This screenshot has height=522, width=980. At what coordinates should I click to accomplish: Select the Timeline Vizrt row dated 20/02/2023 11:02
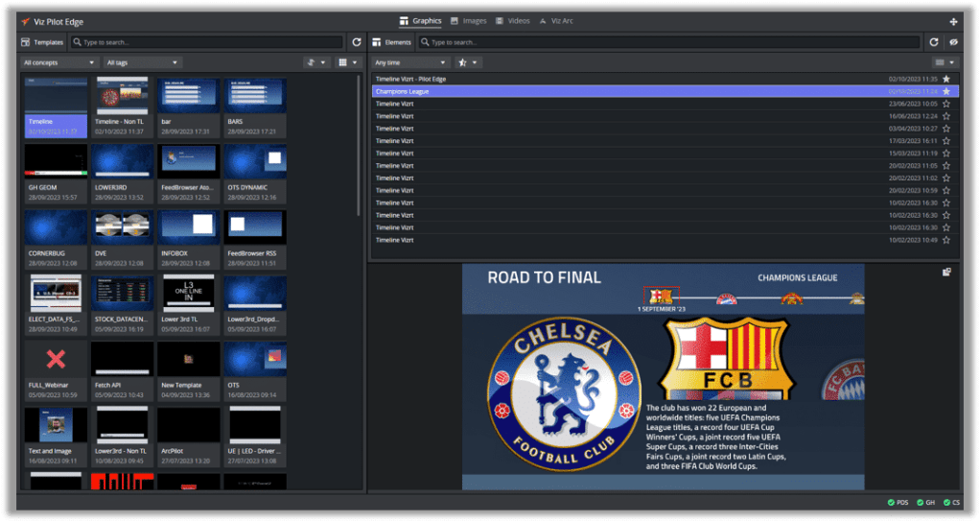(665, 178)
